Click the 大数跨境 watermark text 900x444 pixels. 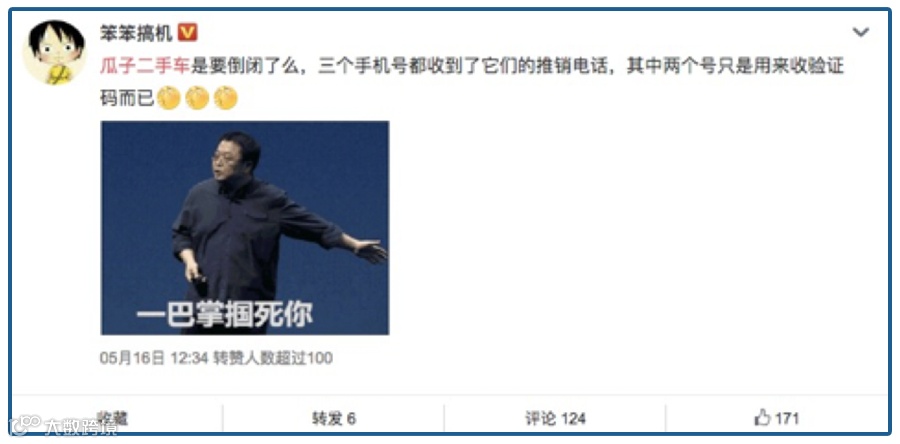[82, 426]
